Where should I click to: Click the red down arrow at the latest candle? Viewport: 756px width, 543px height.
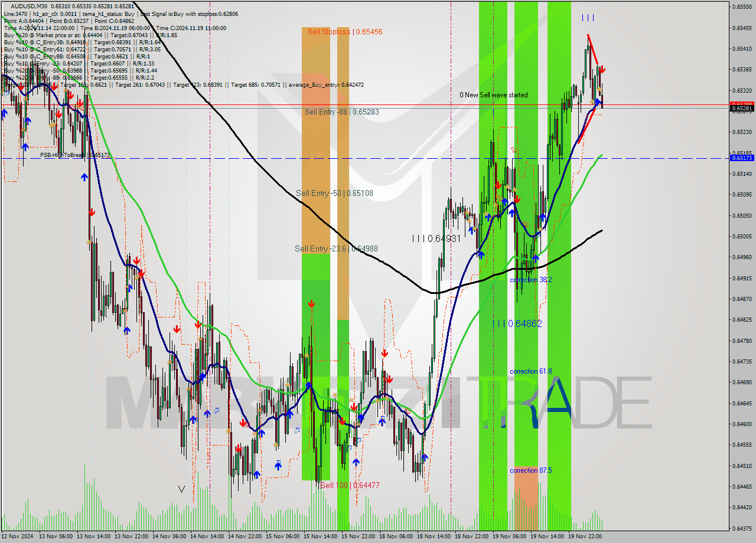point(602,69)
